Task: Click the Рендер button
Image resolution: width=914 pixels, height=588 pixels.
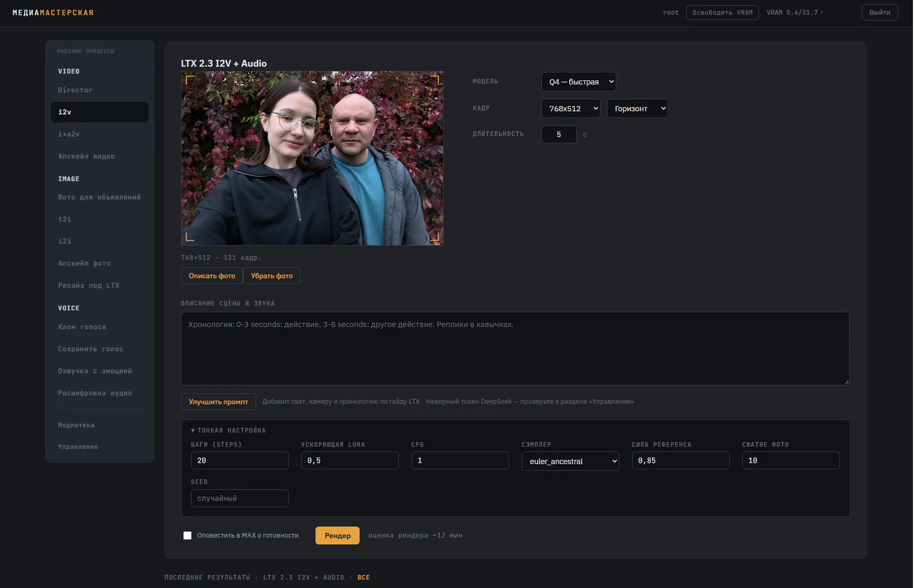Action: pyautogui.click(x=338, y=535)
